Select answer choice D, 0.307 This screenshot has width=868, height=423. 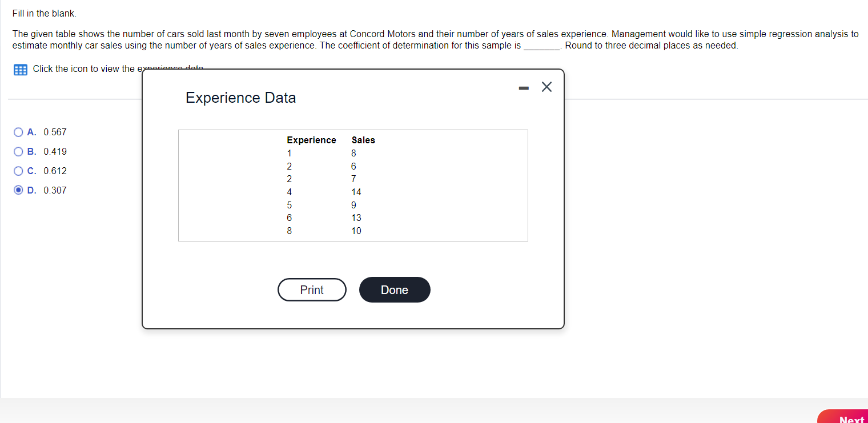[18, 190]
